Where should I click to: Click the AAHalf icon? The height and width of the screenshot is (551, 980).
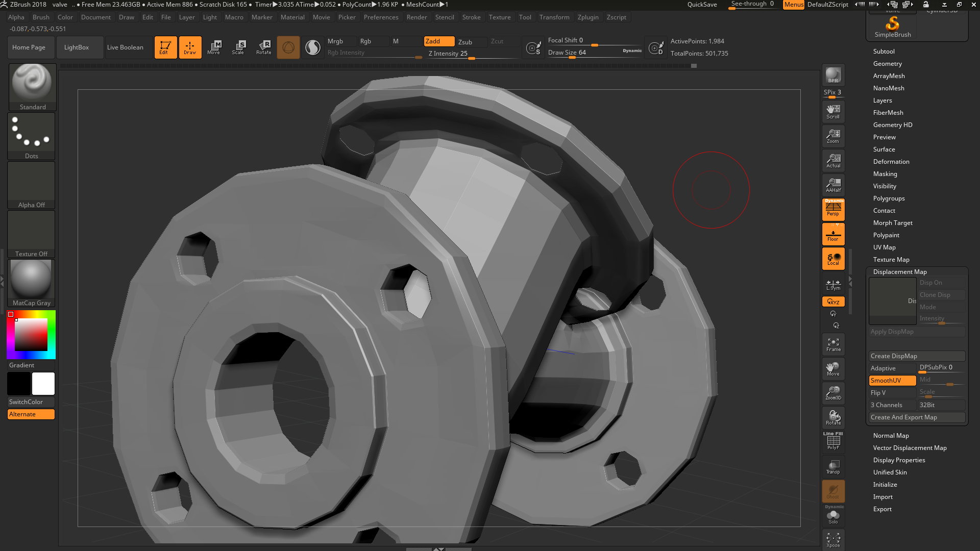coord(833,185)
